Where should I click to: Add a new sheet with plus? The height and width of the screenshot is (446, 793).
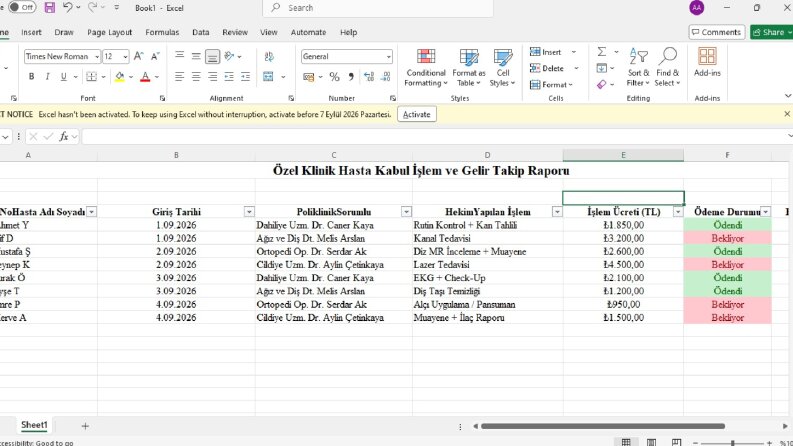tap(85, 426)
